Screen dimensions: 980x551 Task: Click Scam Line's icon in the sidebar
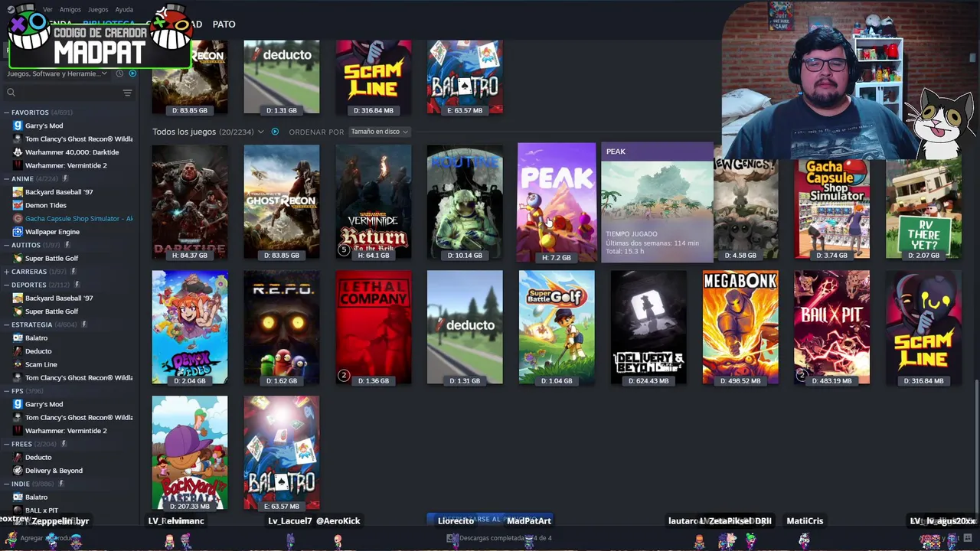(18, 364)
